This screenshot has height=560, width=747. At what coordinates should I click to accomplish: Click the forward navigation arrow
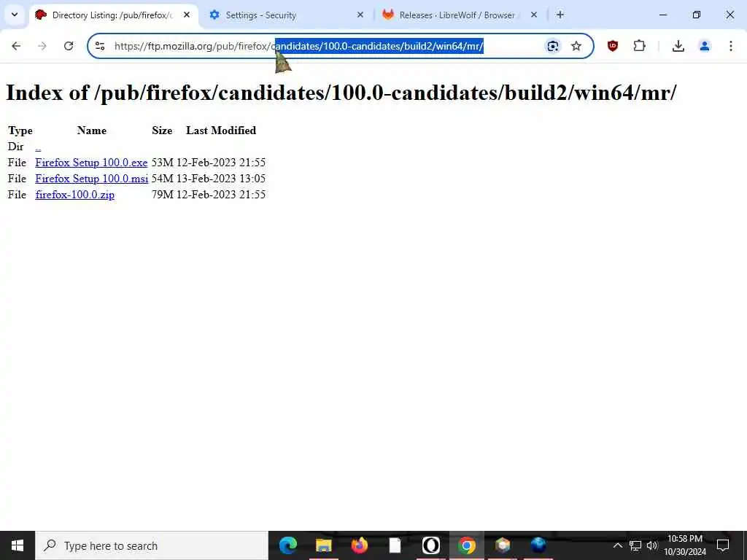click(x=42, y=46)
